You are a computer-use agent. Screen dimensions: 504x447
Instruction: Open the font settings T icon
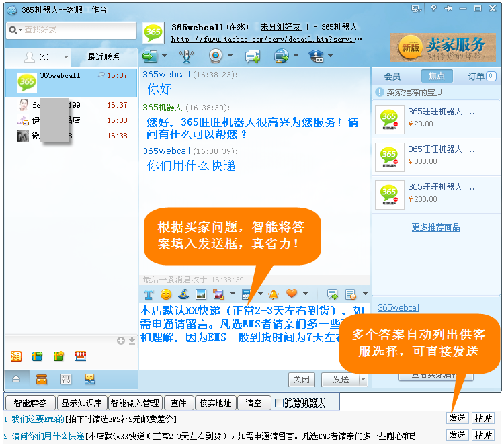pos(149,294)
